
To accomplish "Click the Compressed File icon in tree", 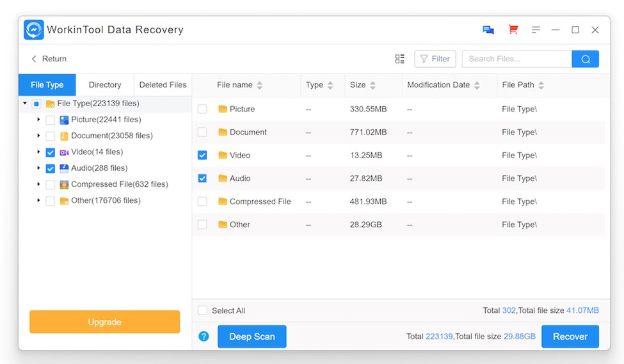I will [x=64, y=185].
